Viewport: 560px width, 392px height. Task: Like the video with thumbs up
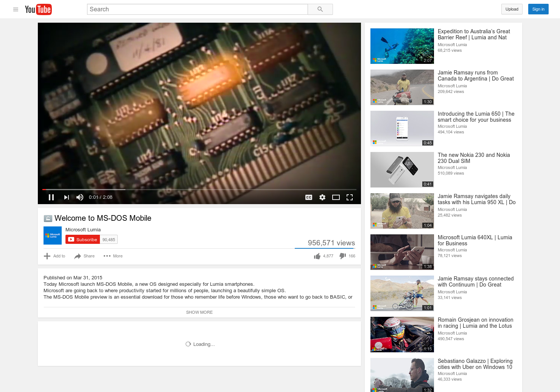pos(317,256)
